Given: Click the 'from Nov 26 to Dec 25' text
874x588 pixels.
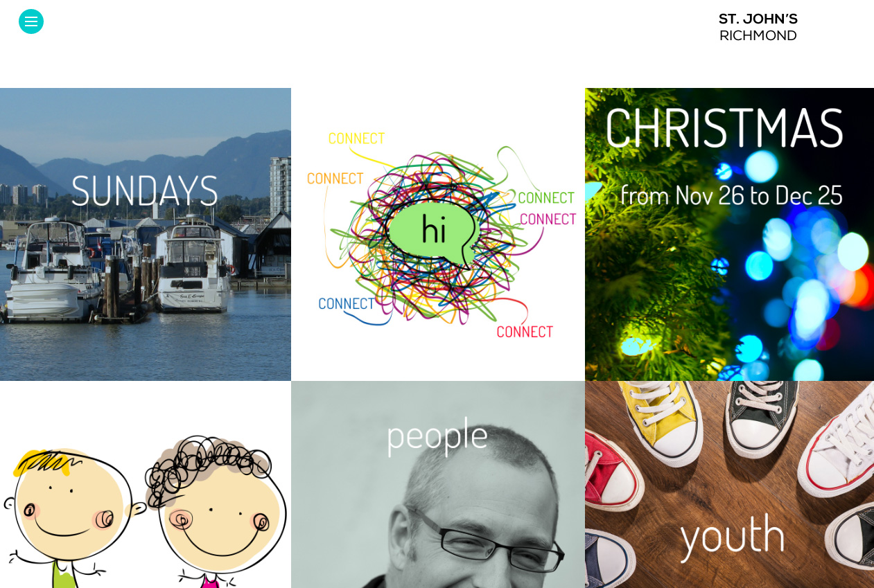Looking at the screenshot, I should click(x=731, y=195).
